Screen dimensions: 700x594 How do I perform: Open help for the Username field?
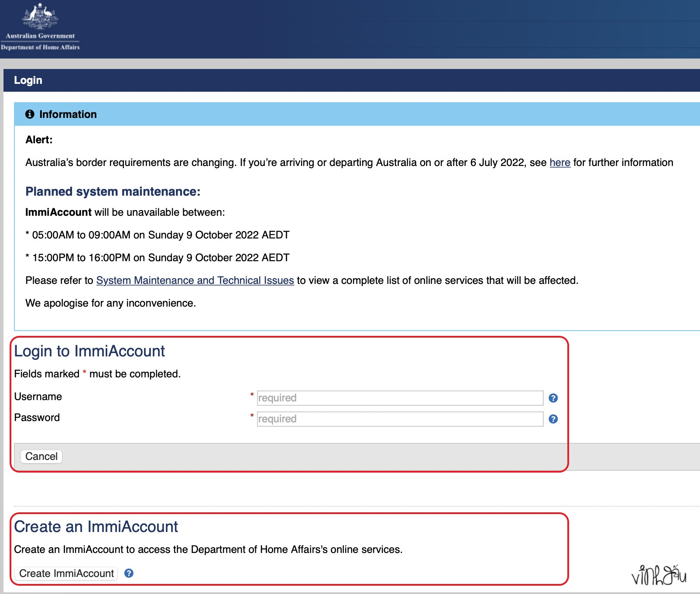pyautogui.click(x=553, y=398)
